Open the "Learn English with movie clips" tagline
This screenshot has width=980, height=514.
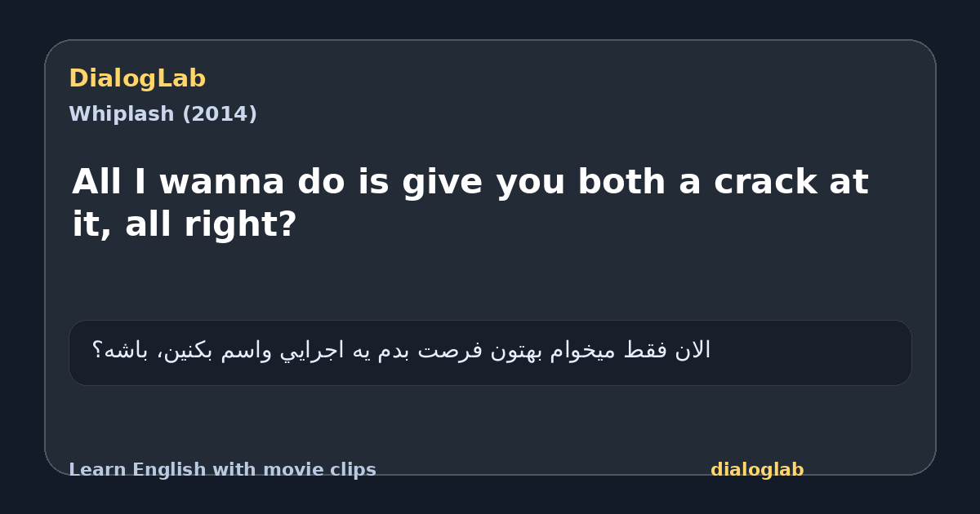coord(222,470)
